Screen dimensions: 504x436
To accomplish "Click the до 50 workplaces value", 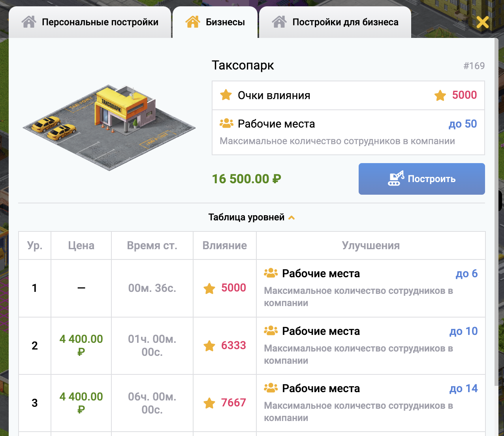I will click(463, 124).
